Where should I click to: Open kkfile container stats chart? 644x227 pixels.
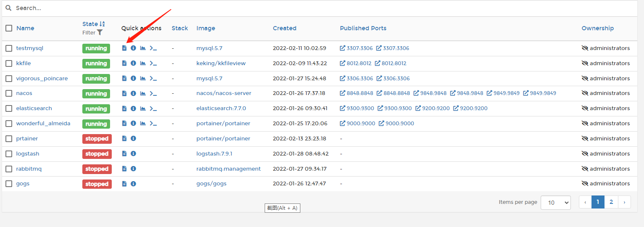click(143, 63)
